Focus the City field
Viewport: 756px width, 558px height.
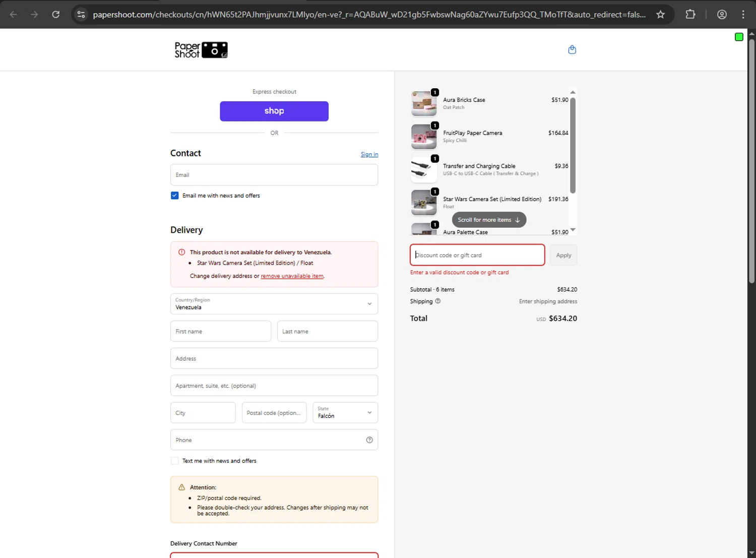click(203, 412)
